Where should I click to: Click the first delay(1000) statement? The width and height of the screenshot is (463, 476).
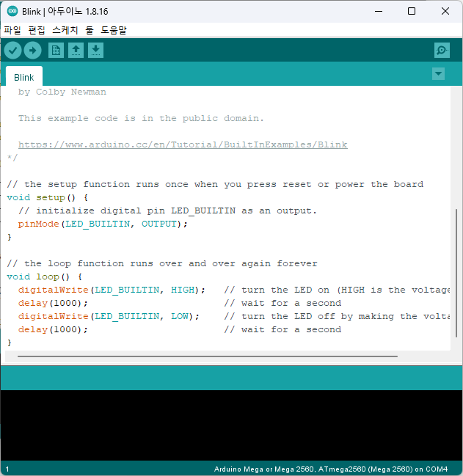[x=53, y=303]
